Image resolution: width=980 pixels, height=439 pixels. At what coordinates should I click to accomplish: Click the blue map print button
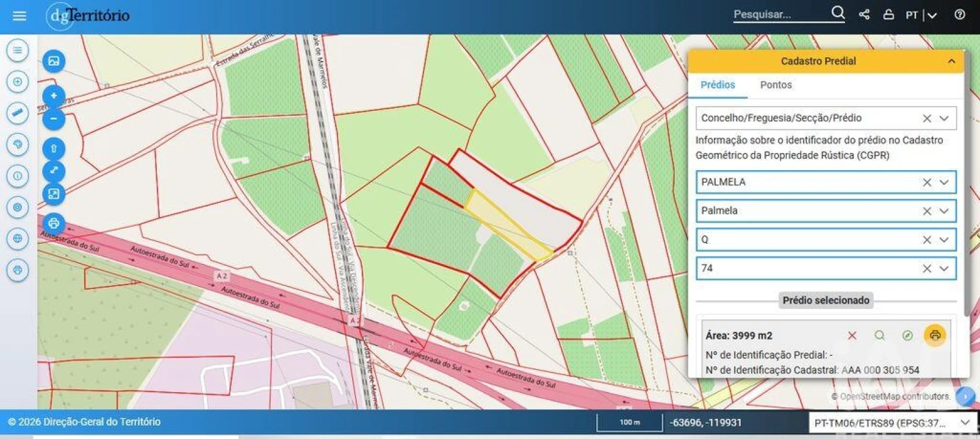54,223
